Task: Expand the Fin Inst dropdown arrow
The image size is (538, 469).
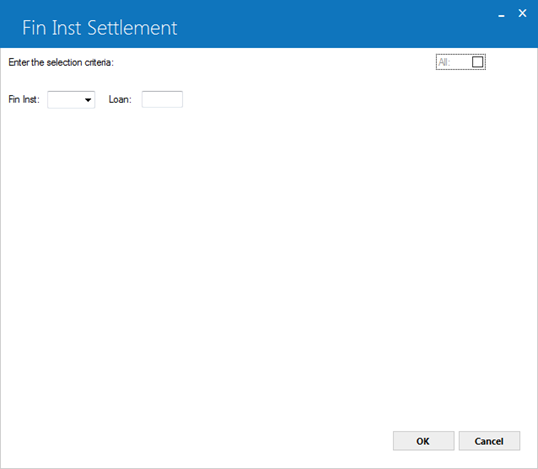Action: (x=88, y=100)
